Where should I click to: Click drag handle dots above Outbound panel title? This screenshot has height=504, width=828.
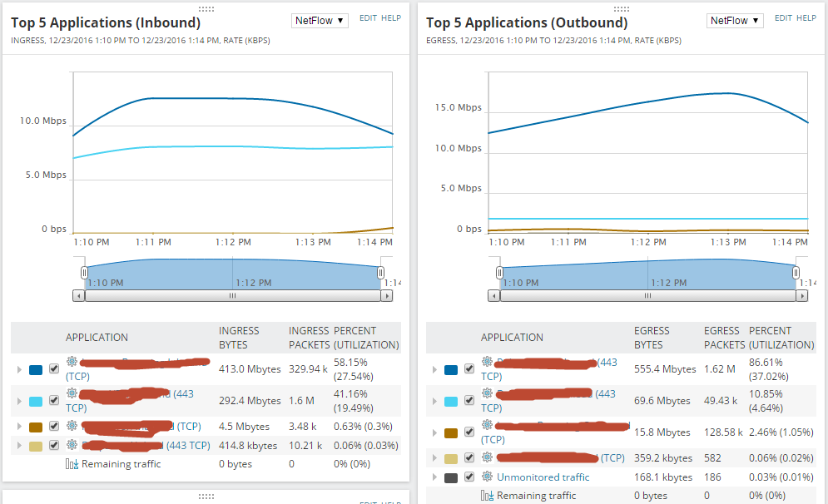pos(622,9)
